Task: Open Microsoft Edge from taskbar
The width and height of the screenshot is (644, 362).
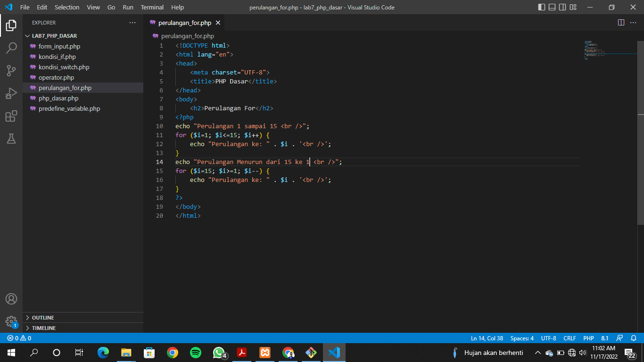Action: tap(103, 352)
